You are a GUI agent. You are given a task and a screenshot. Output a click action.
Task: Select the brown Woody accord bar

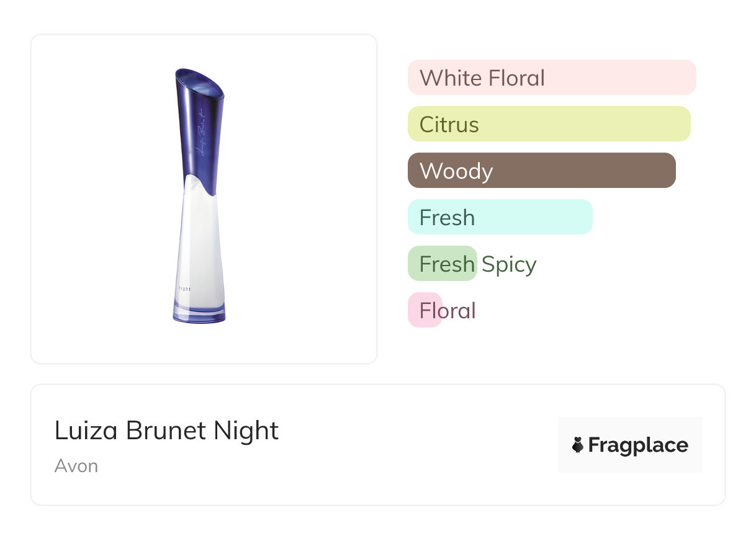(542, 171)
